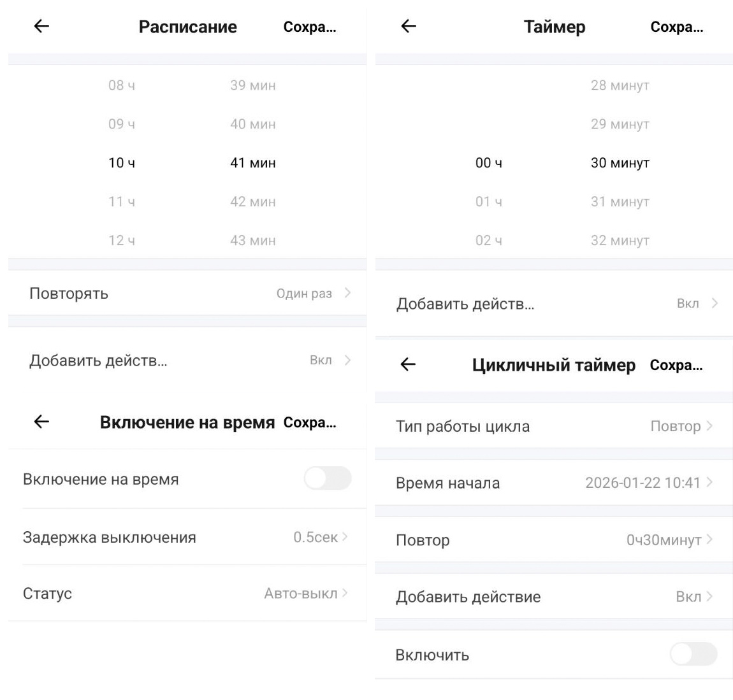Open Добавить действ… chevron under Расписание
Screen dimensions: 733x700
pos(347,360)
